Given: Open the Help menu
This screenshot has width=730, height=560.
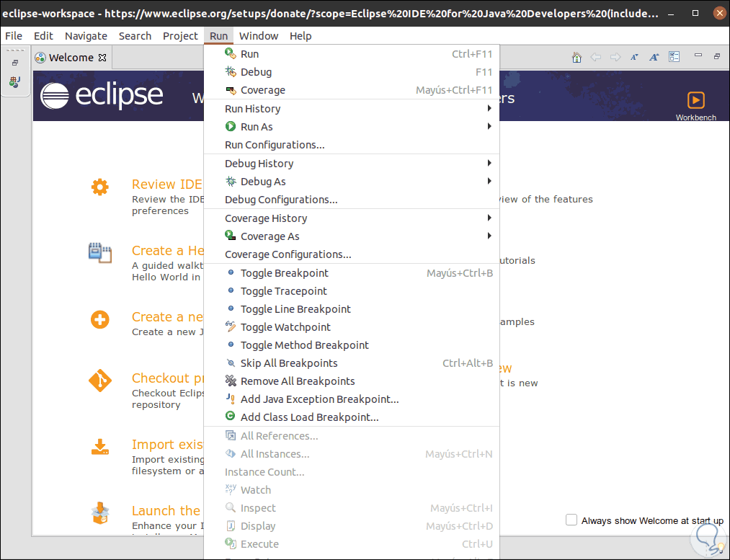Looking at the screenshot, I should (301, 36).
